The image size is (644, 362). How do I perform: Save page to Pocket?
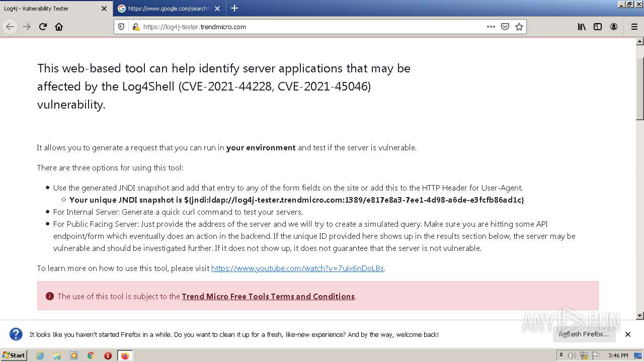point(505,27)
